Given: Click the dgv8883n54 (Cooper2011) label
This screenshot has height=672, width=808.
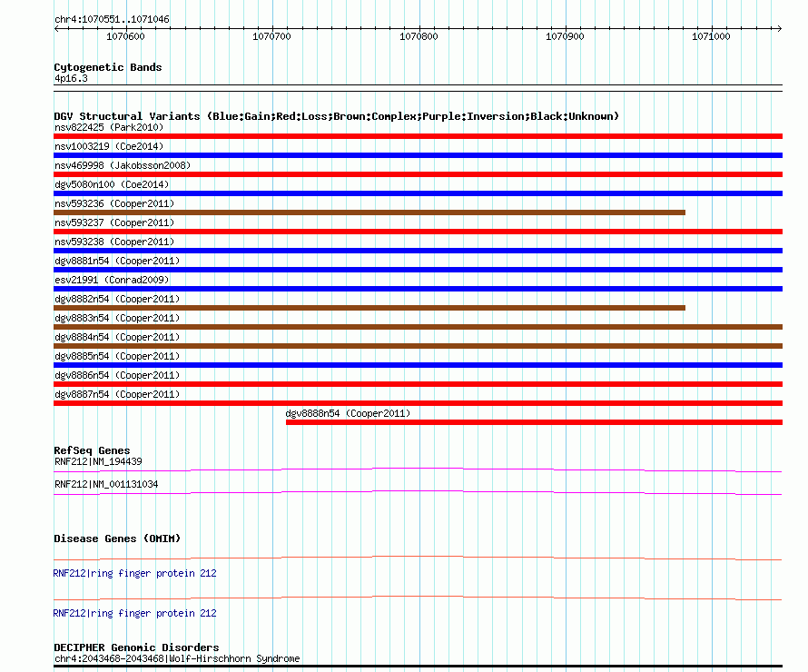Looking at the screenshot, I should click(117, 318).
